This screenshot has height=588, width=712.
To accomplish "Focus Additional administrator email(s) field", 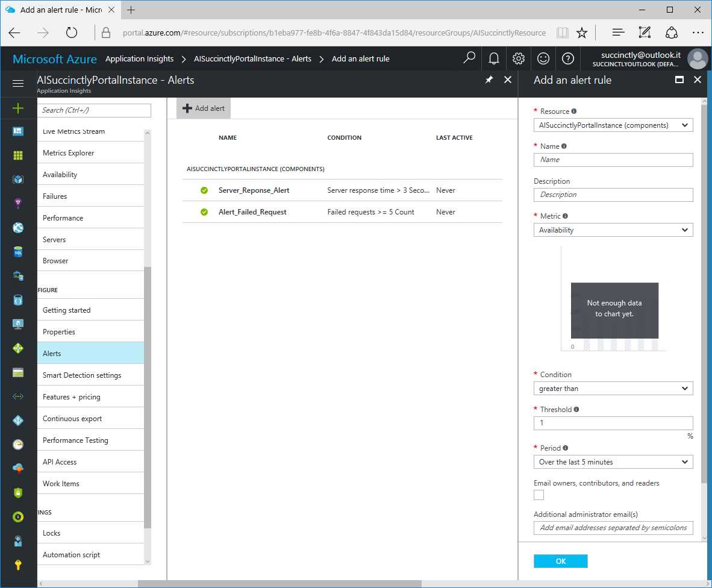I will coord(613,528).
